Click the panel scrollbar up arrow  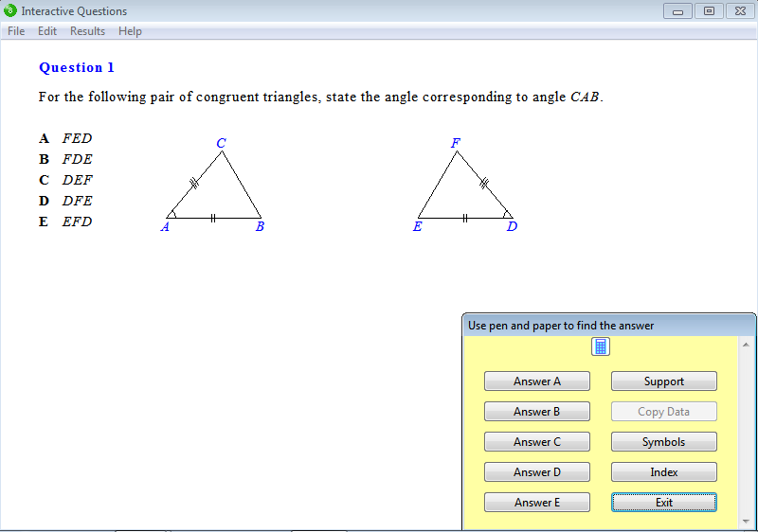click(746, 345)
